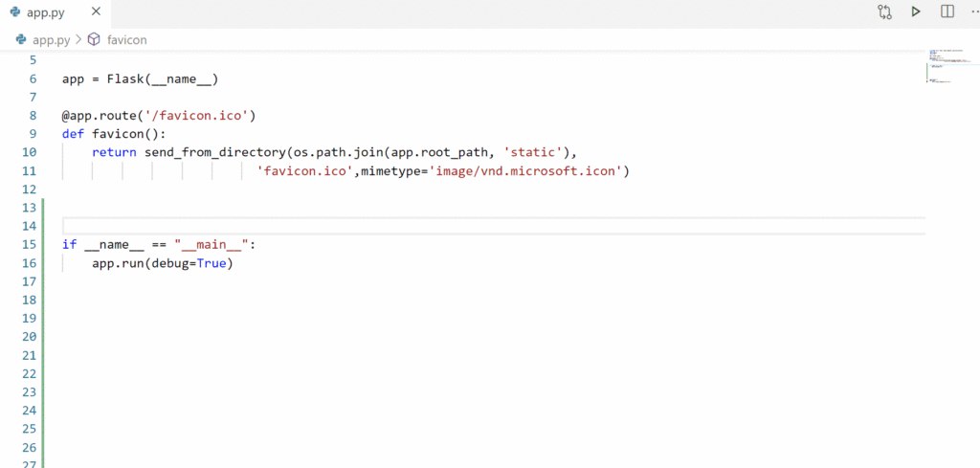
Task: Click the 'def favicon():' function definition
Action: click(114, 134)
